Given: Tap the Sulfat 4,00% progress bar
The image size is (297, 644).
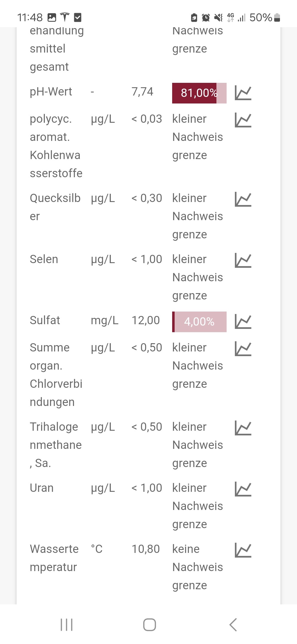Looking at the screenshot, I should pyautogui.click(x=199, y=322).
